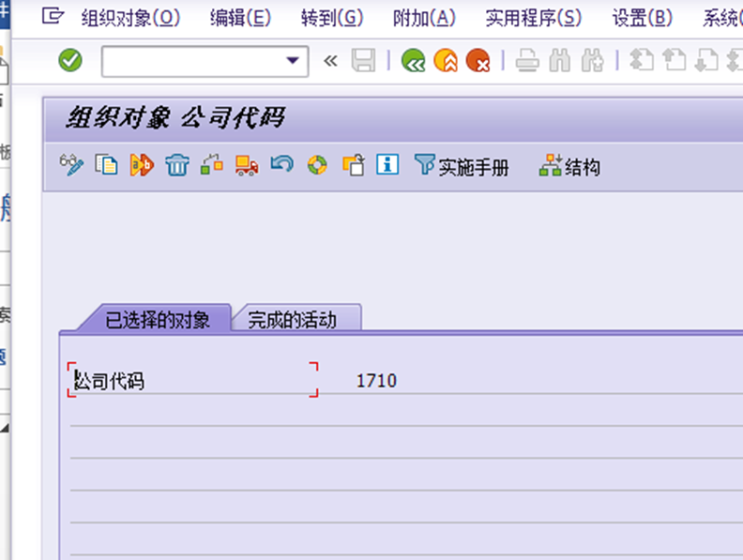Click the 结构 structure button
Viewport: 743px width, 560px height.
pyautogui.click(x=569, y=166)
